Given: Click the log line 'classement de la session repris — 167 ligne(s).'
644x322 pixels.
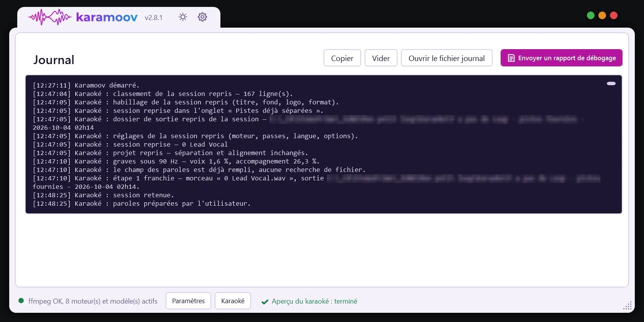Looking at the screenshot, I should 163,94.
